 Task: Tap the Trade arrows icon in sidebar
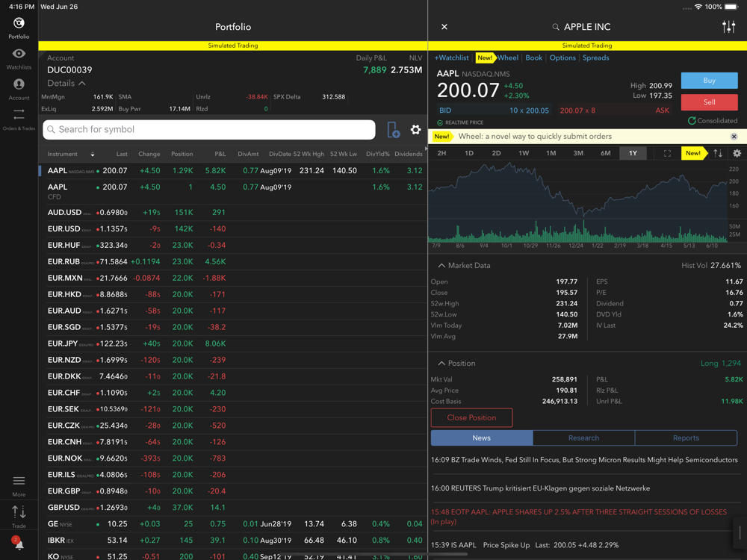[x=19, y=513]
